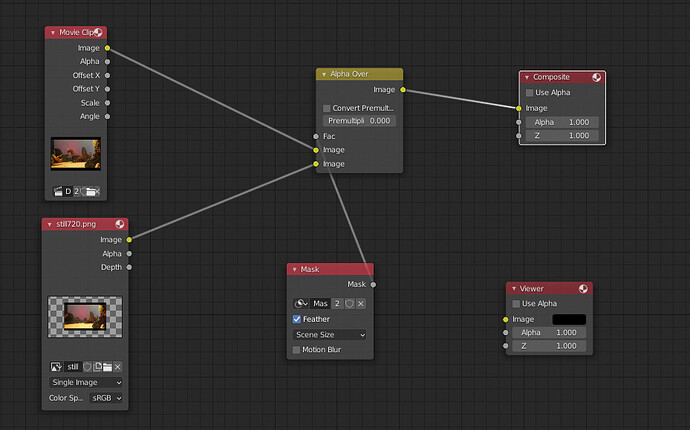Image resolution: width=690 pixels, height=430 pixels.
Task: Collapse the Alpha Over node
Action: point(324,74)
